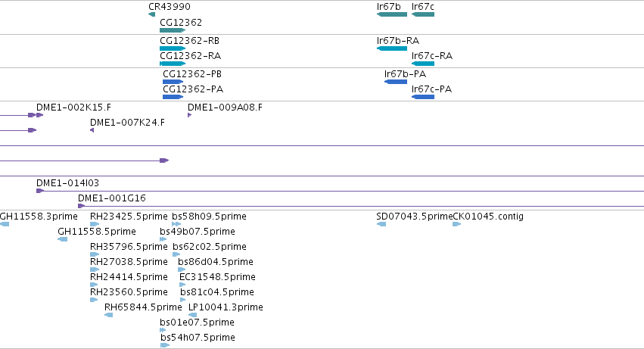The height and width of the screenshot is (349, 644).
Task: Select the Ir67c gene glyph
Action: tap(422, 14)
